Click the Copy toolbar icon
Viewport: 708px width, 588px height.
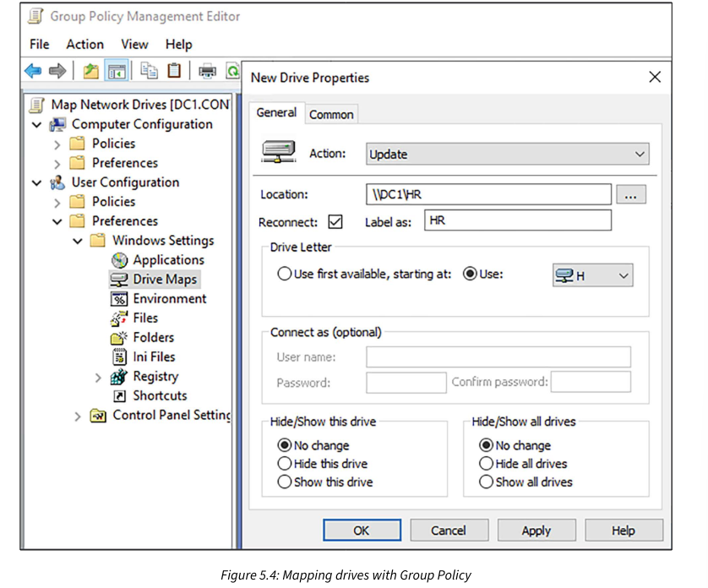click(x=149, y=71)
